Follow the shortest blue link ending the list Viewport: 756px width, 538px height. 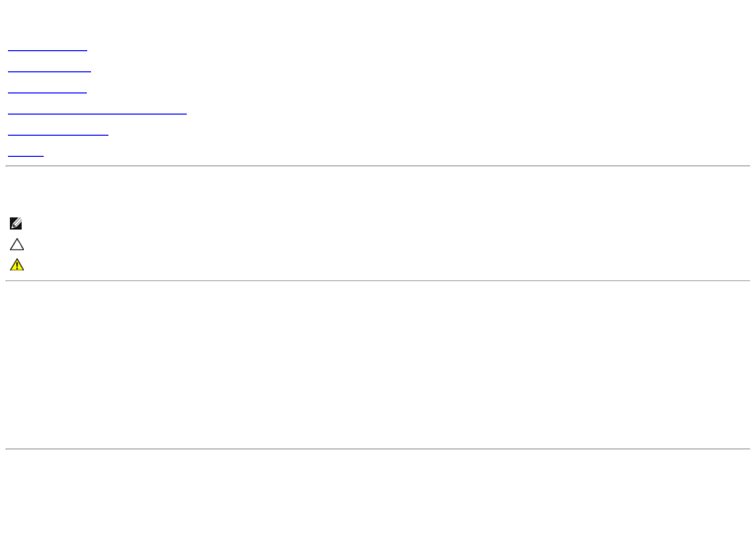(26, 154)
